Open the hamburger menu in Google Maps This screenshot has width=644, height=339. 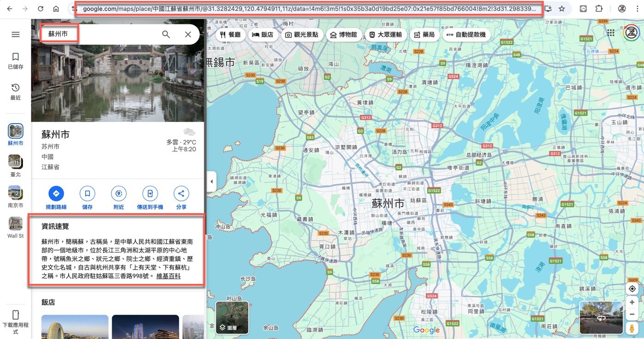click(15, 34)
